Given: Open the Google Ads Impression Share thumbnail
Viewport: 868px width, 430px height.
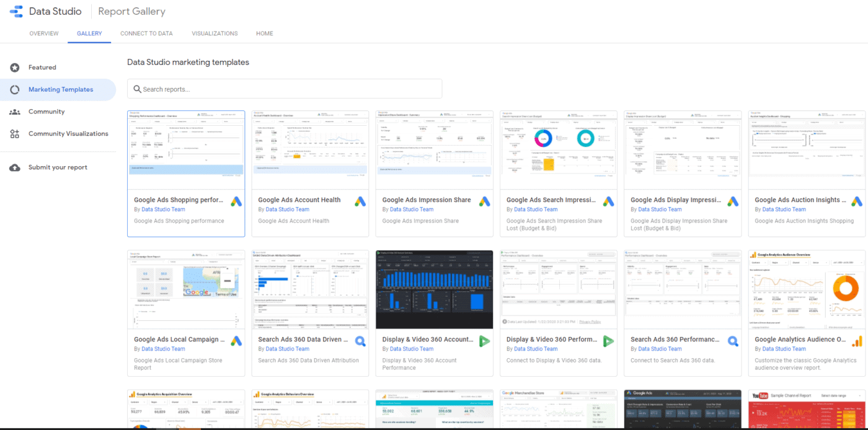Looking at the screenshot, I should (x=434, y=149).
